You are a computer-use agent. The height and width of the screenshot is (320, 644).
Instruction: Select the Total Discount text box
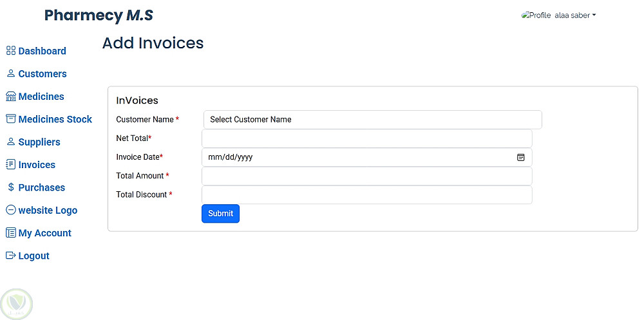click(x=366, y=195)
